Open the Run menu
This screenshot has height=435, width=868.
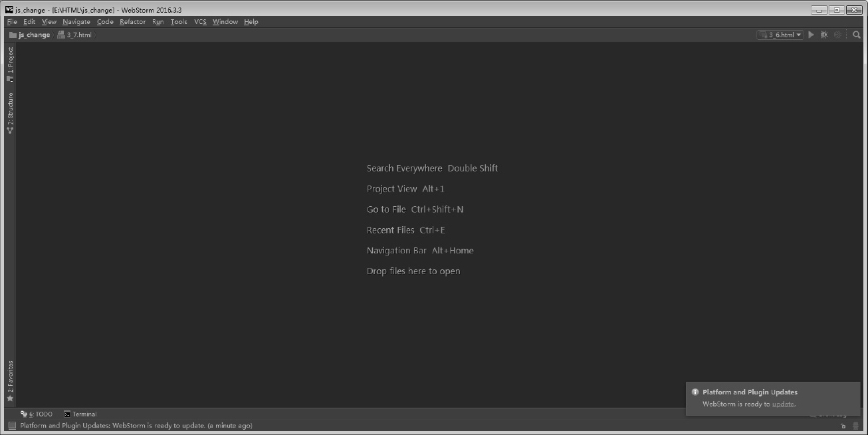click(158, 22)
